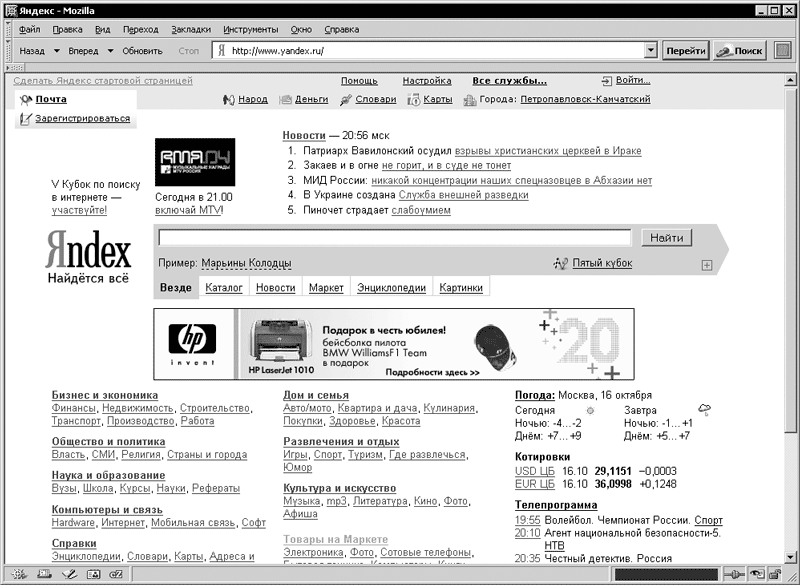Select the Энциклопедии search tab
The height and width of the screenshot is (585, 800).
coord(391,288)
